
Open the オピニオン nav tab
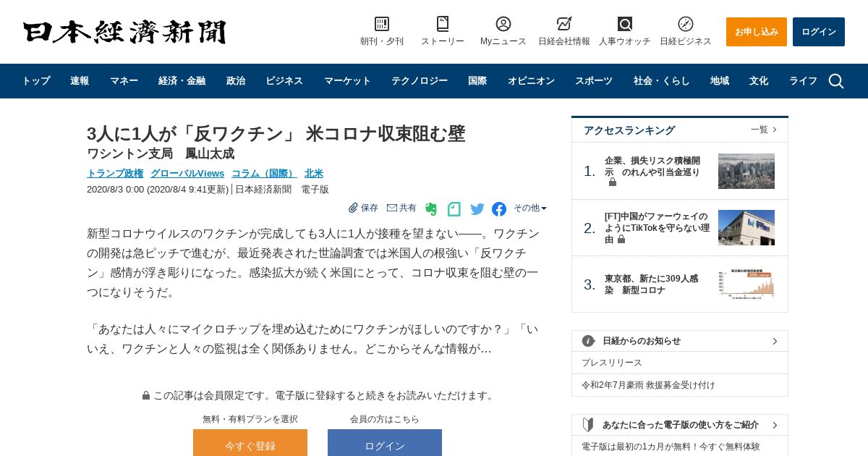531,81
